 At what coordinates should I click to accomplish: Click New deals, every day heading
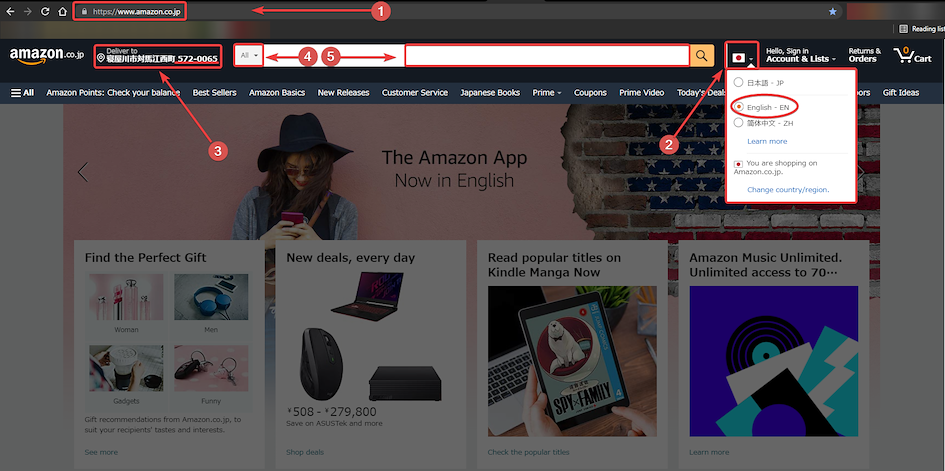351,258
